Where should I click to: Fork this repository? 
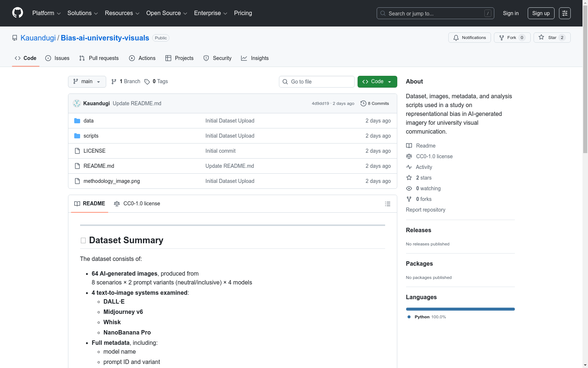pyautogui.click(x=512, y=38)
